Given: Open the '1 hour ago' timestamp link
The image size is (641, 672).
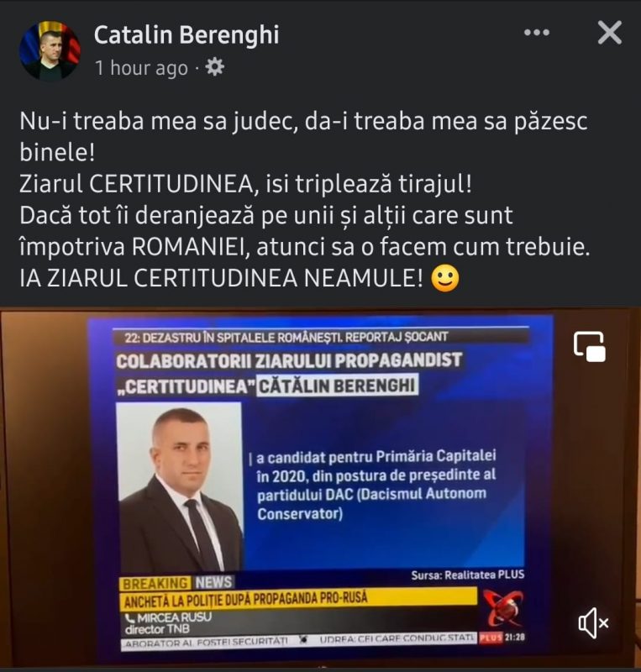Looking at the screenshot, I should (x=141, y=68).
